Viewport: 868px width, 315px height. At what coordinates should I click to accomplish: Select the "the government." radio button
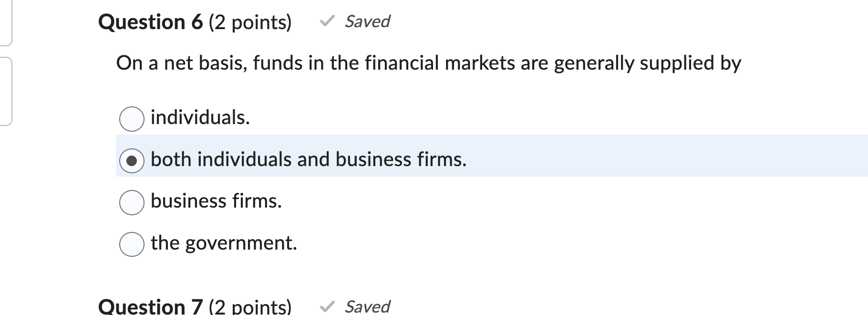point(131,244)
